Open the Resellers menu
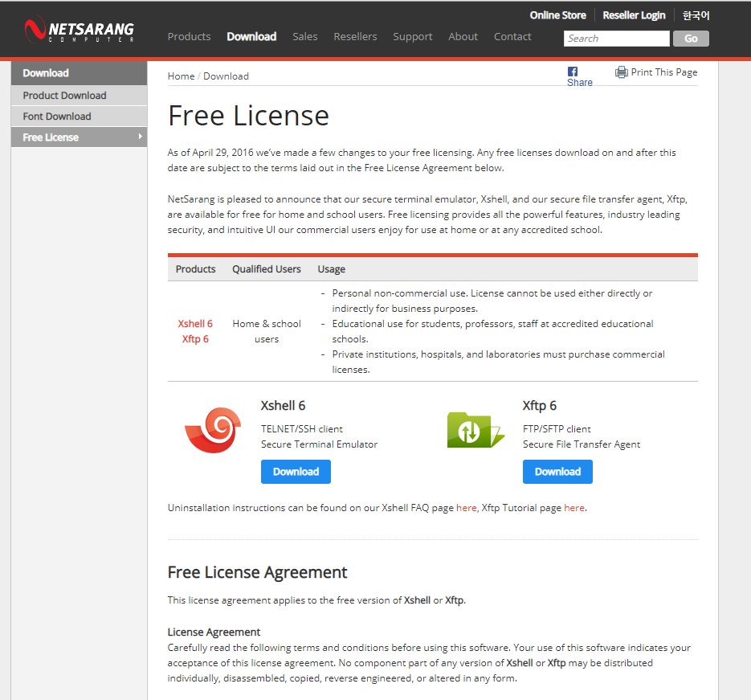This screenshot has width=751, height=700. 355,36
